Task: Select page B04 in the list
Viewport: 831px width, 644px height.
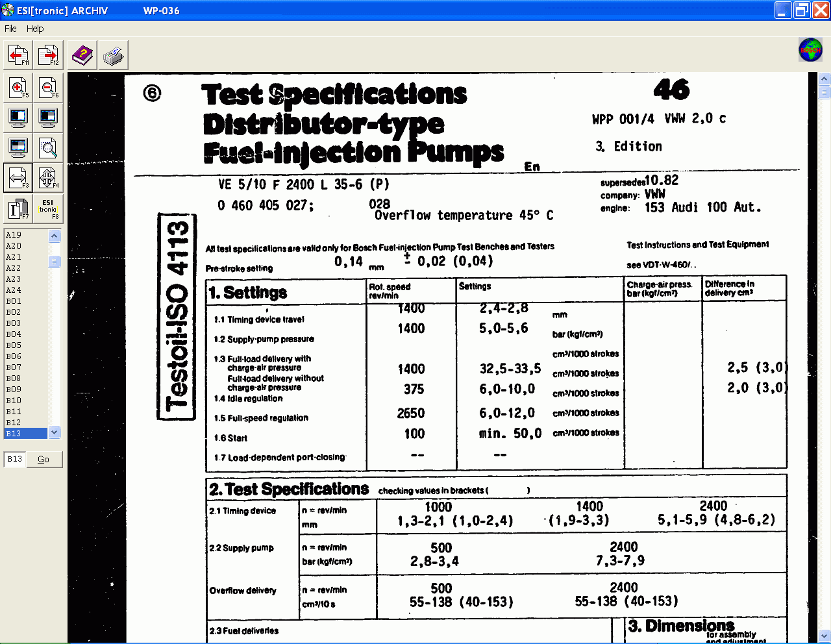Action: pos(26,334)
